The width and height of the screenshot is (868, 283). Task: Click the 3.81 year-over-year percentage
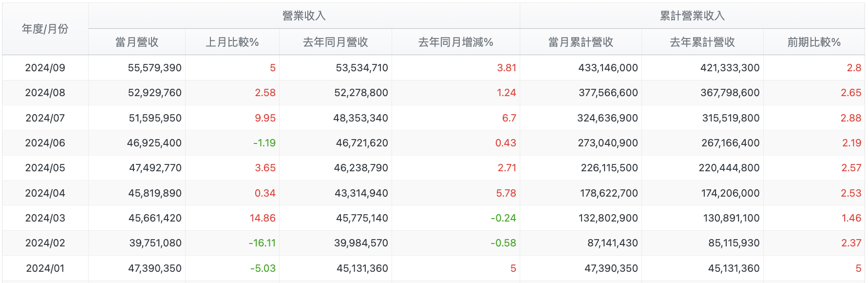[x=507, y=68]
